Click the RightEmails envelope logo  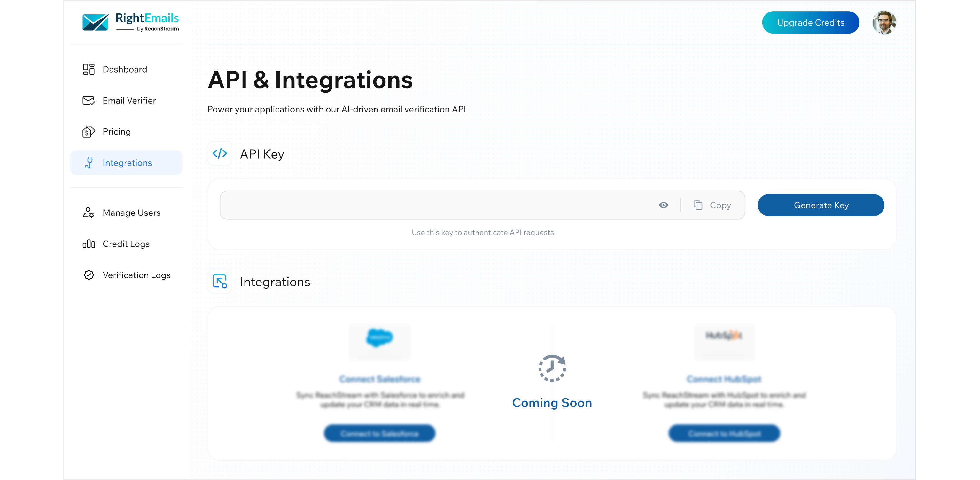coord(95,22)
